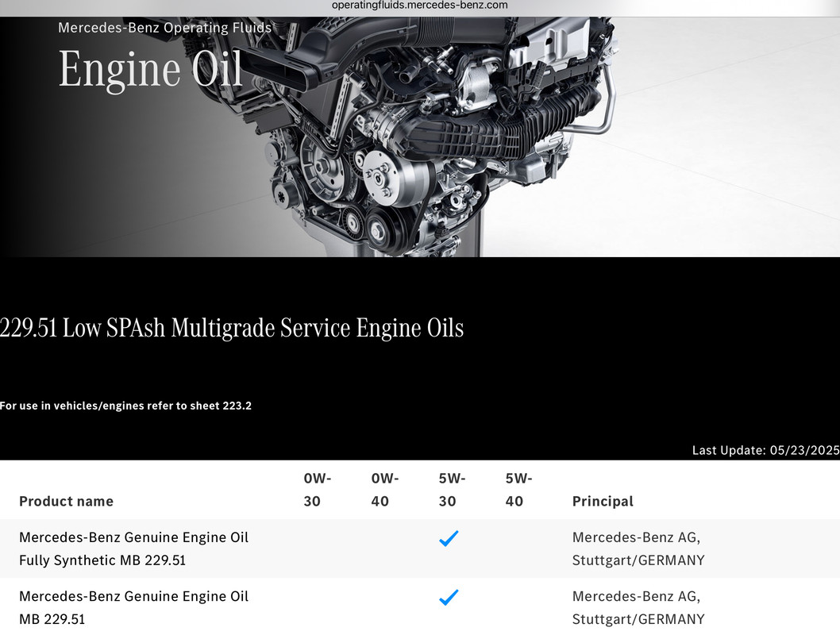This screenshot has width=840, height=635.
Task: Open the Mercedes-Benz Operating Fluids header link
Action: coord(165,28)
